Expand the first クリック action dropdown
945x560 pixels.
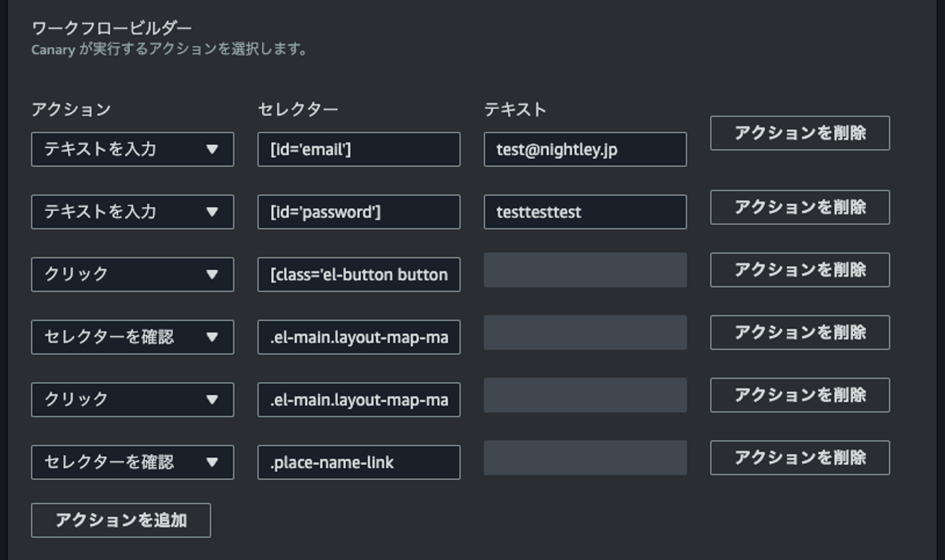click(132, 274)
